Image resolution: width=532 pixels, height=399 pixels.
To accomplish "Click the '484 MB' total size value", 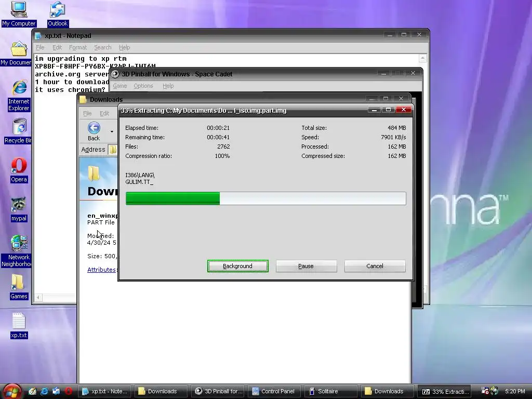I will (x=396, y=128).
